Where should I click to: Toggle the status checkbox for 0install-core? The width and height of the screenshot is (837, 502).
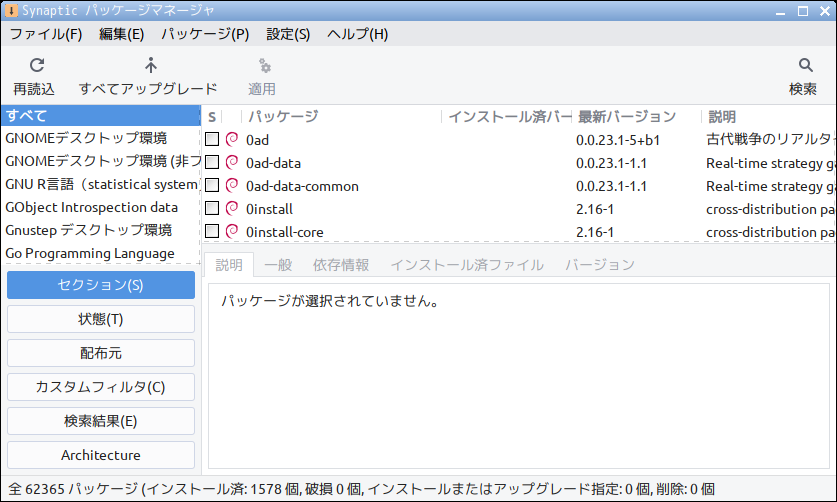212,231
